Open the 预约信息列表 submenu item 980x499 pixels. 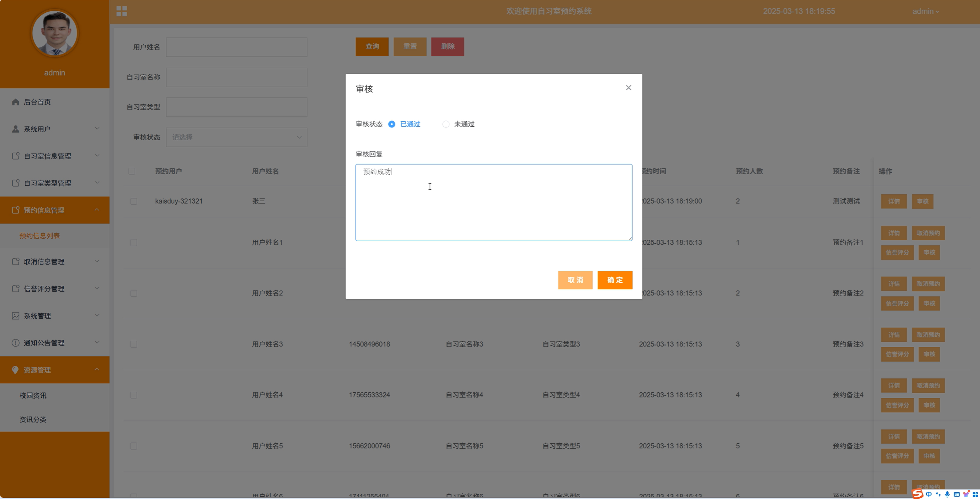pos(40,236)
